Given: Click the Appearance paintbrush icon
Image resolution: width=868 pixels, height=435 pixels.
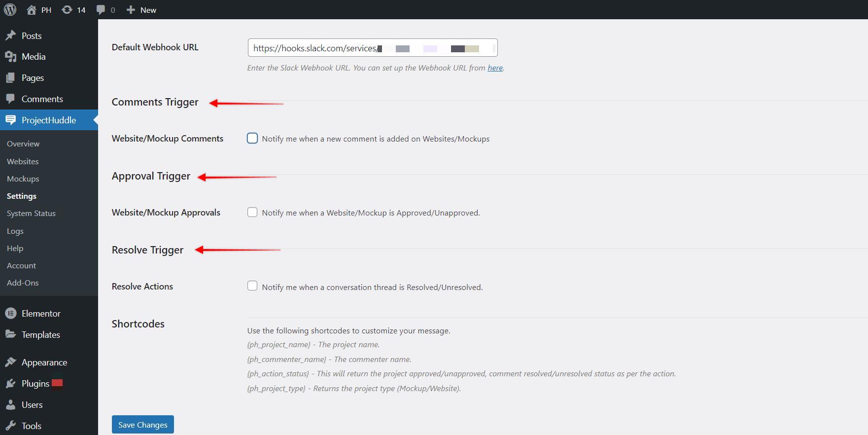Looking at the screenshot, I should (x=10, y=362).
